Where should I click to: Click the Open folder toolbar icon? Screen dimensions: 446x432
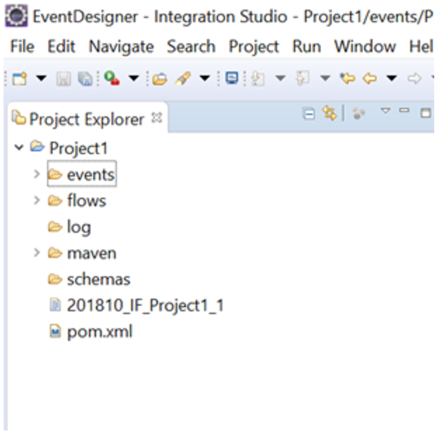pyautogui.click(x=159, y=79)
